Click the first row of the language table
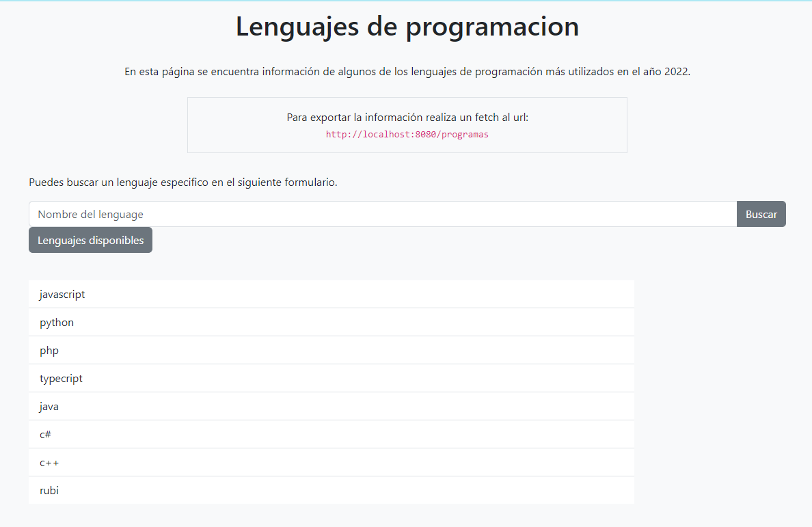The width and height of the screenshot is (812, 527). point(331,294)
